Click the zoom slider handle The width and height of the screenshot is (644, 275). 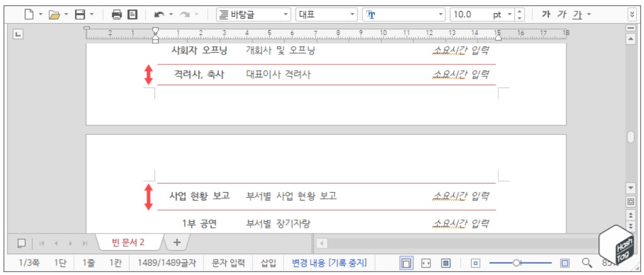[516, 263]
